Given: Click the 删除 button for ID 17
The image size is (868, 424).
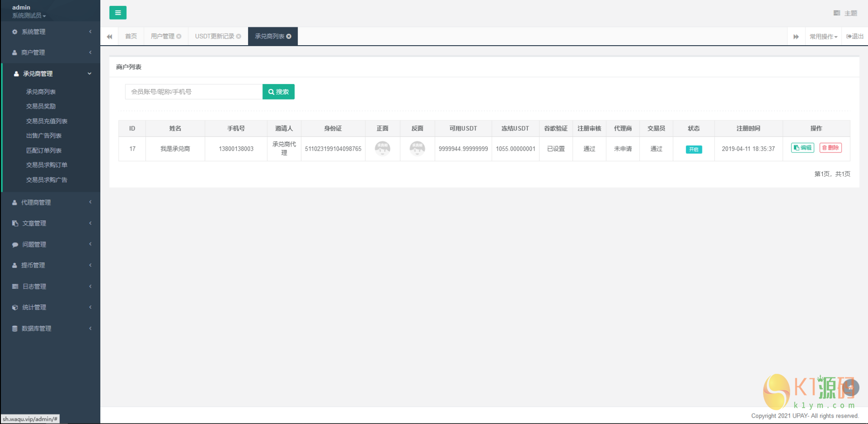Looking at the screenshot, I should tap(831, 148).
